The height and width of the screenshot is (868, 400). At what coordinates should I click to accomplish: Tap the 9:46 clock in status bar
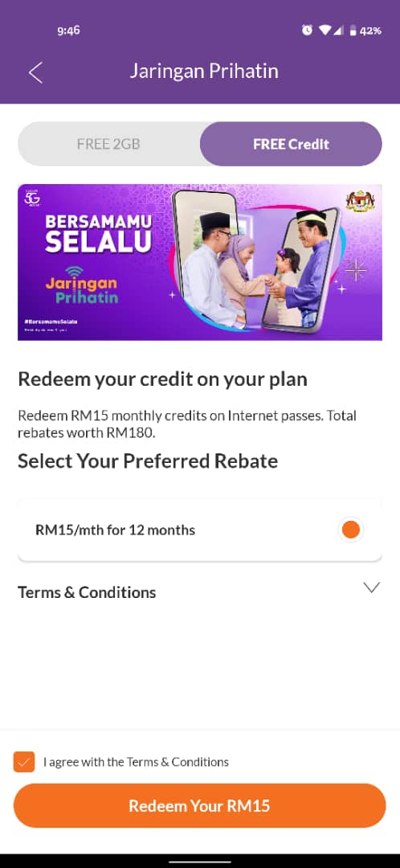coord(68,31)
